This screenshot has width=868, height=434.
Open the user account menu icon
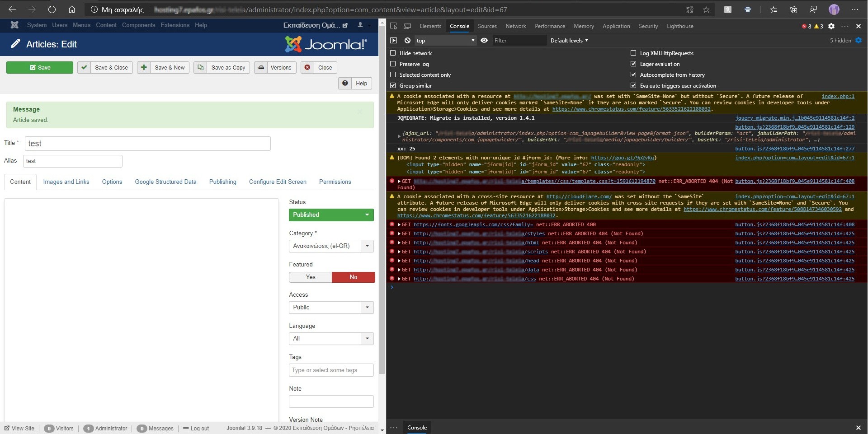tap(360, 25)
